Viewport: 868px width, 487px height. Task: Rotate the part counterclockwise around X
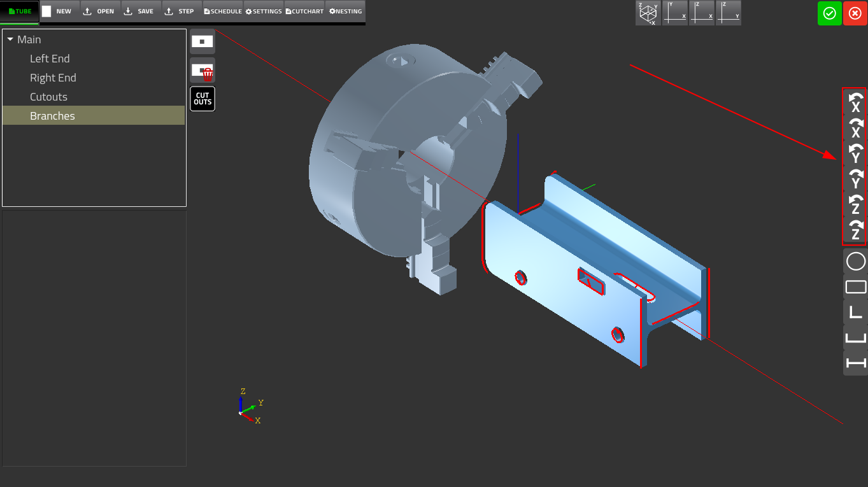point(855,103)
